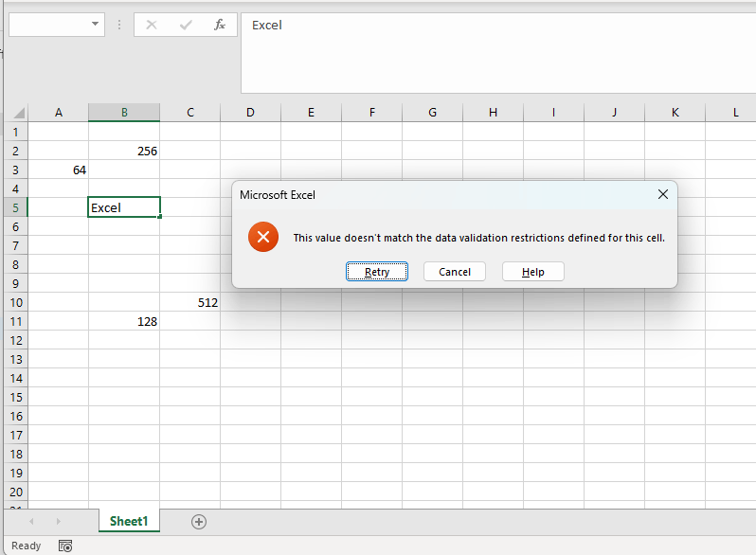Click the Retry button in the dialog
The height and width of the screenshot is (555, 756).
click(376, 272)
